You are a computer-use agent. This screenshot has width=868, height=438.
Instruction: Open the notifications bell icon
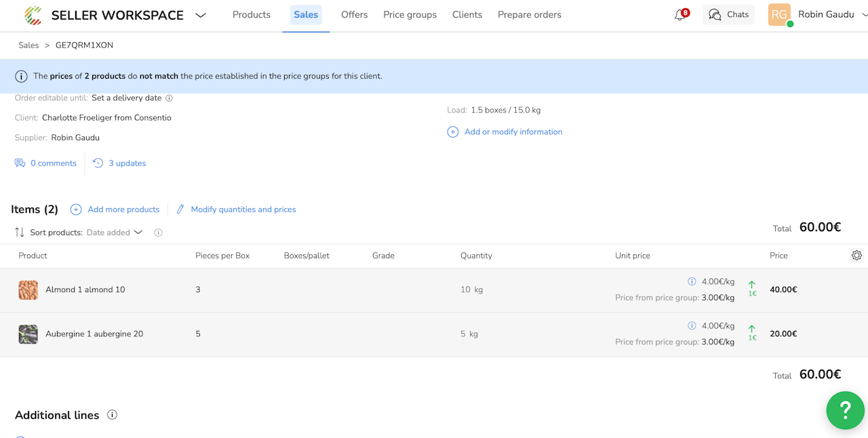679,15
